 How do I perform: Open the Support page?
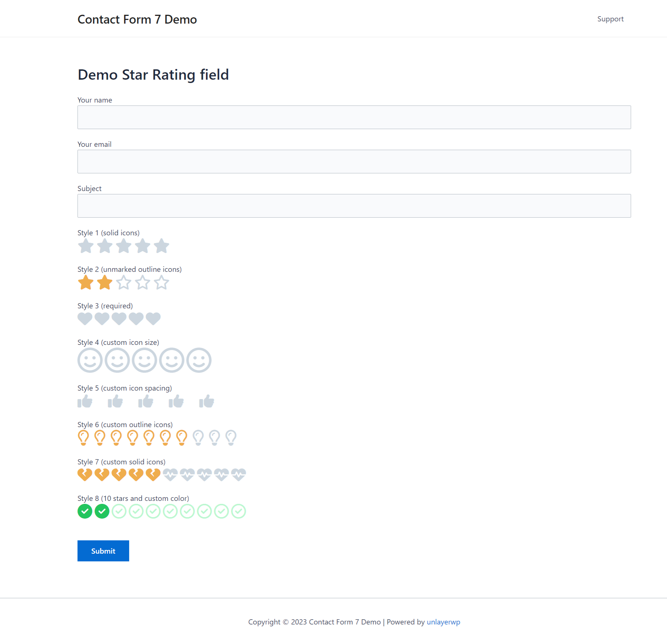click(610, 19)
